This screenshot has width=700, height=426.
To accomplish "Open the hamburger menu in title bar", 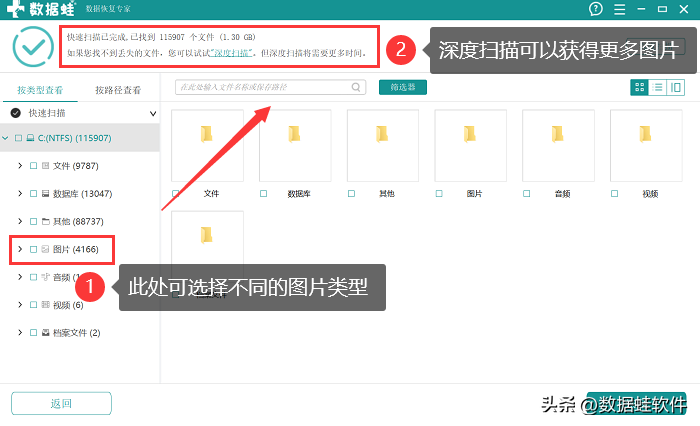I will point(619,9).
